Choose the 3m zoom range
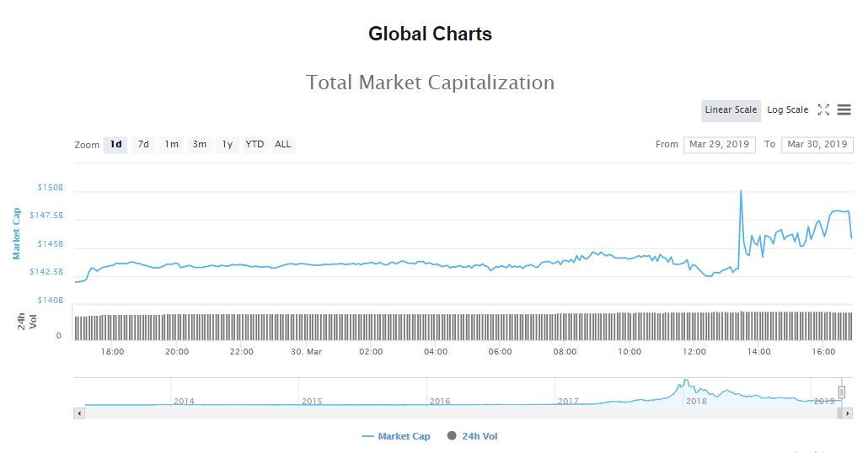868x453 pixels. (199, 145)
